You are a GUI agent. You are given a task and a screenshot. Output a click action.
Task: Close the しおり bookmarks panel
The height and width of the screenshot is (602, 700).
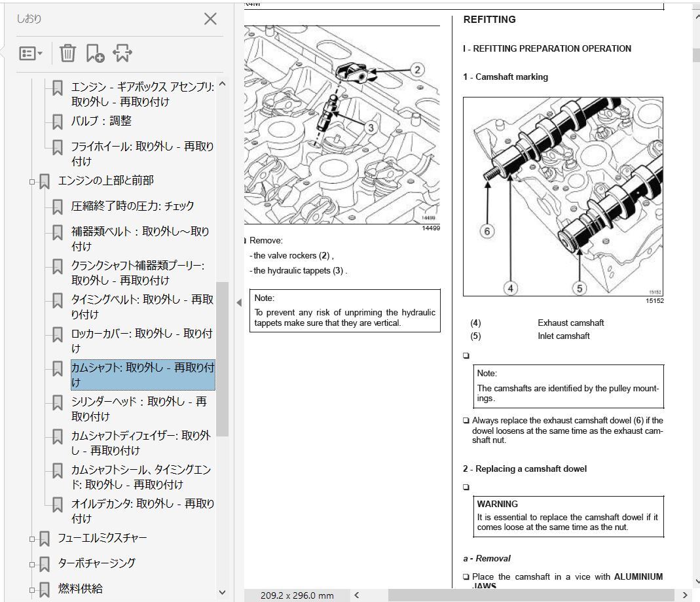(210, 19)
